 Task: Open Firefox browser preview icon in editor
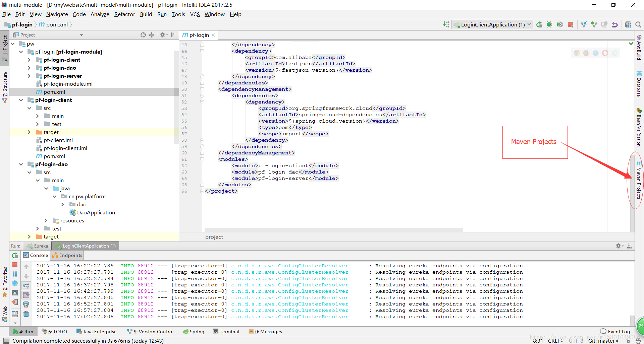[586, 53]
